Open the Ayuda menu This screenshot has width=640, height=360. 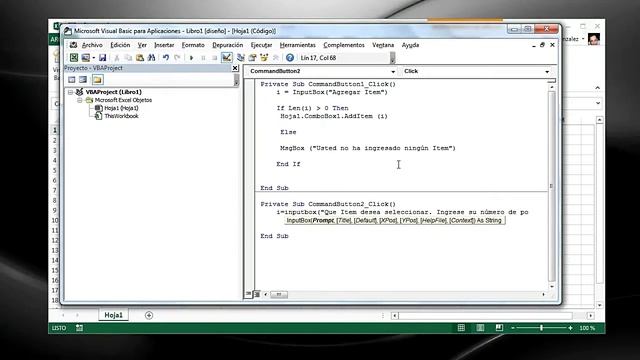click(410, 45)
